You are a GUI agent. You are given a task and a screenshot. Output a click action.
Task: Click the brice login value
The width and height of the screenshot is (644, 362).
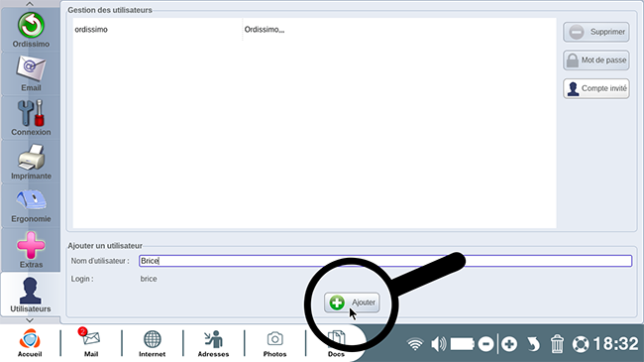(x=149, y=279)
